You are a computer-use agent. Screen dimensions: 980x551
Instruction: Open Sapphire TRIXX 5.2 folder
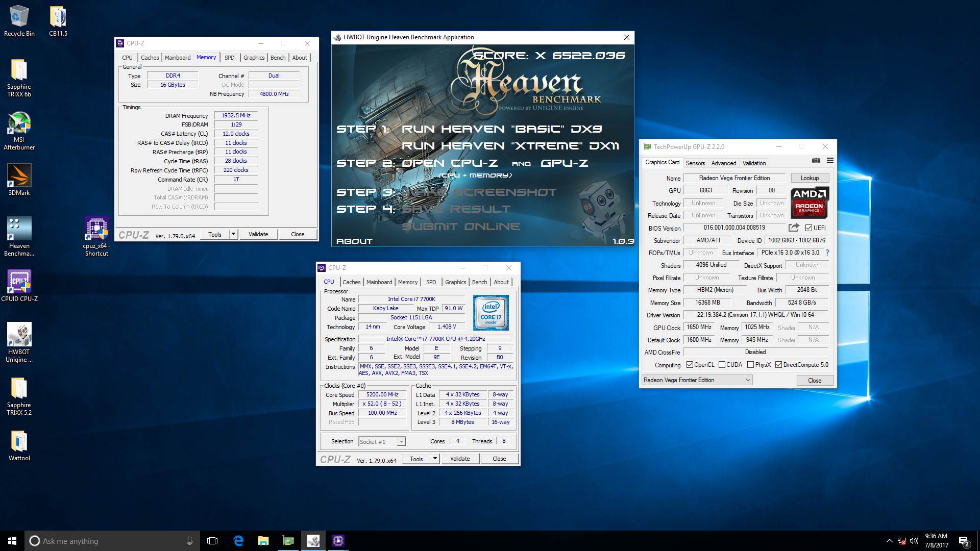tap(19, 396)
